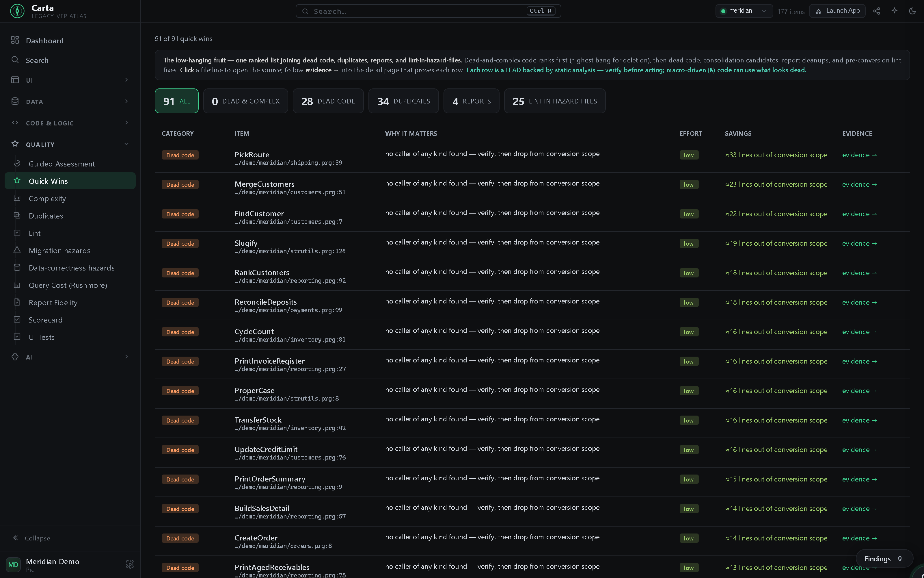
Task: Click the low effort badge for FindCustomer
Action: pos(689,214)
